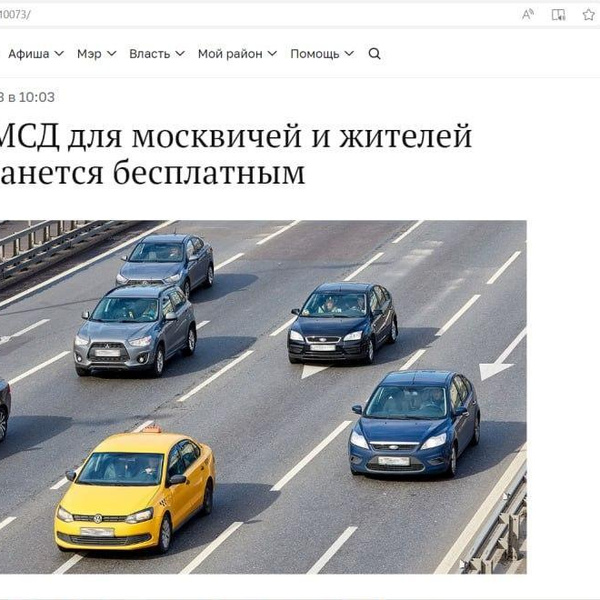This screenshot has height=600, width=600.
Task: Open the Помощь menu
Action: (x=322, y=54)
